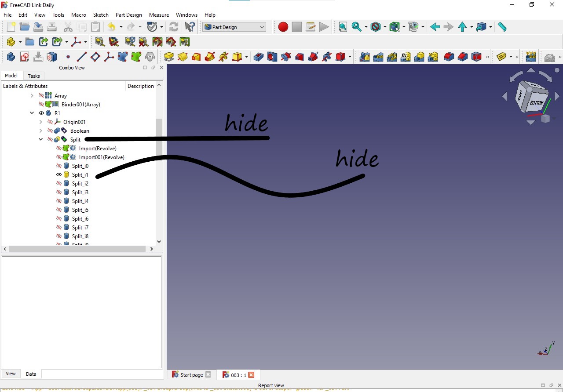Activate the Revolution tool

coord(182,56)
